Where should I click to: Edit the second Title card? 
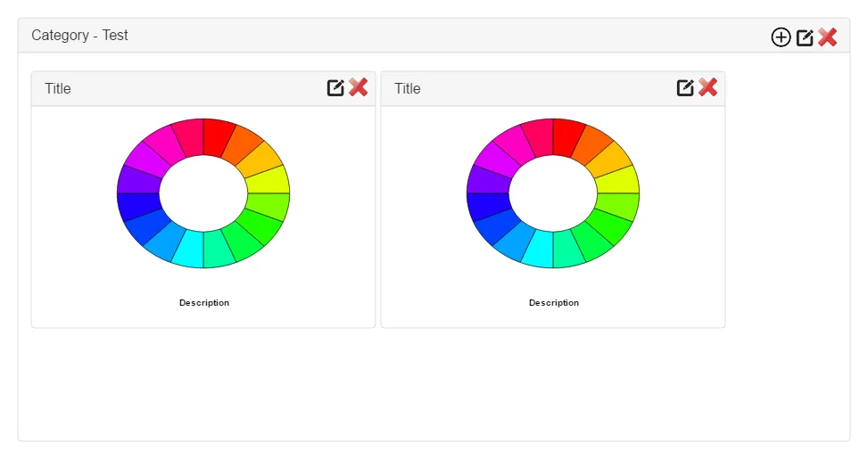click(685, 87)
